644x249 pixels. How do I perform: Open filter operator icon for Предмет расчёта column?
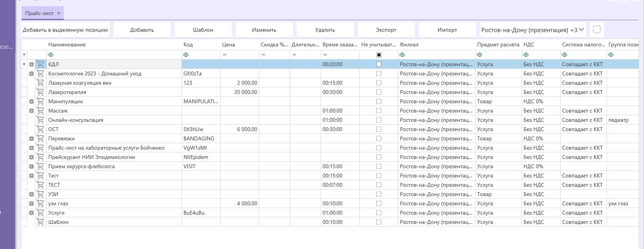479,55
